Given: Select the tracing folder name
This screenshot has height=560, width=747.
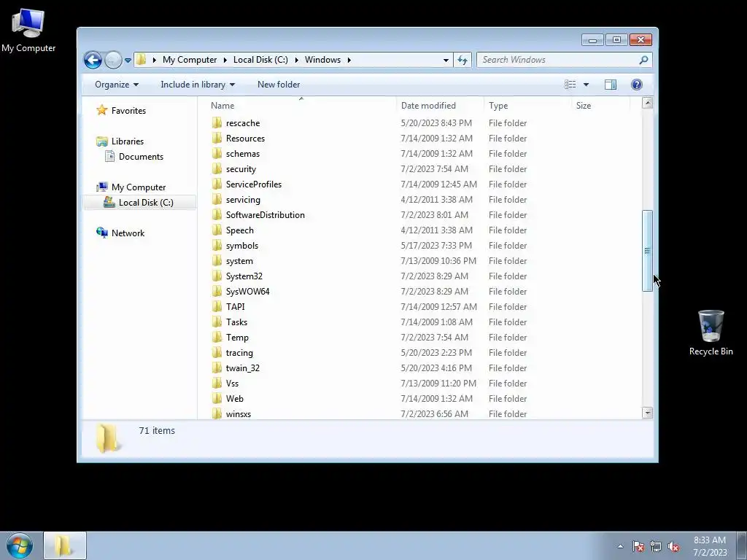Looking at the screenshot, I should [x=239, y=353].
